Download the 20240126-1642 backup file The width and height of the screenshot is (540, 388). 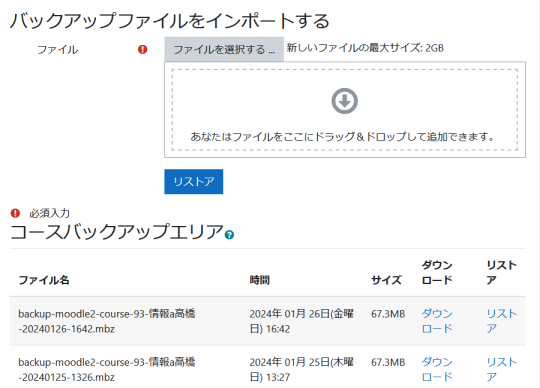(437, 321)
